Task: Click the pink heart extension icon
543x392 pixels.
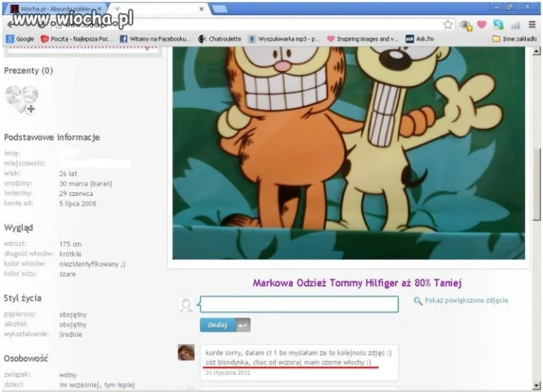Action: pos(482,25)
